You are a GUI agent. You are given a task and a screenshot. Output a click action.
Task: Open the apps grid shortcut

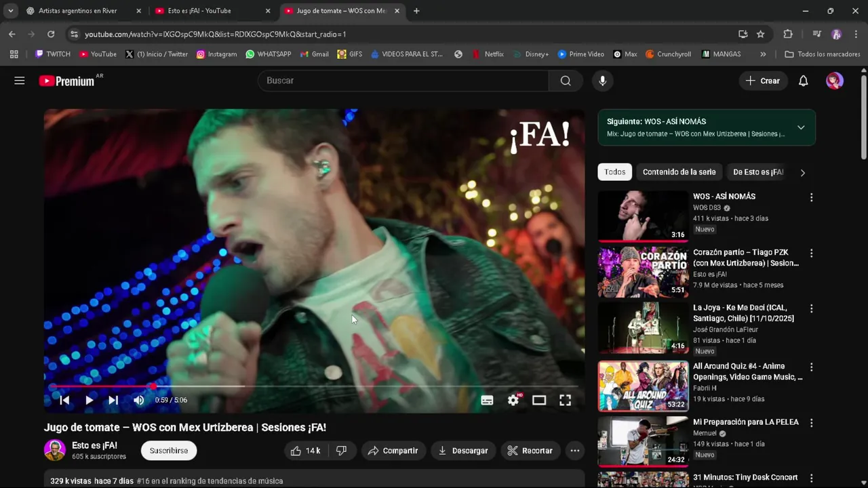coord(14,54)
